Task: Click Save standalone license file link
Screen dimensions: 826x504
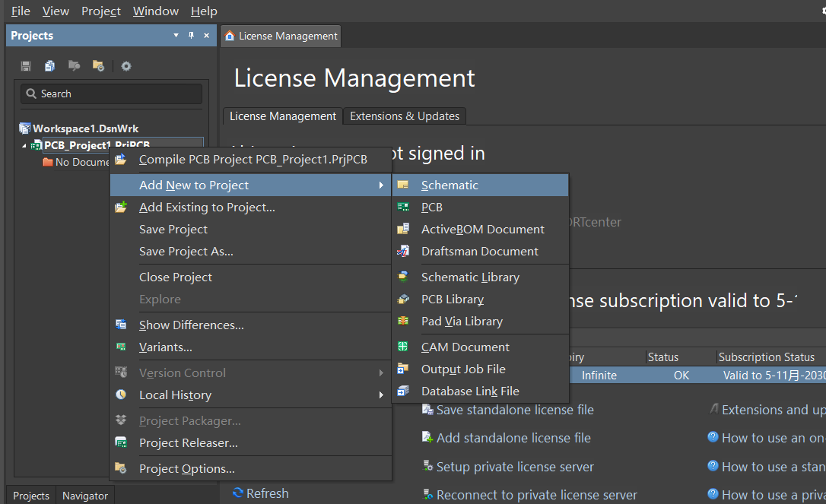Action: [x=514, y=410]
